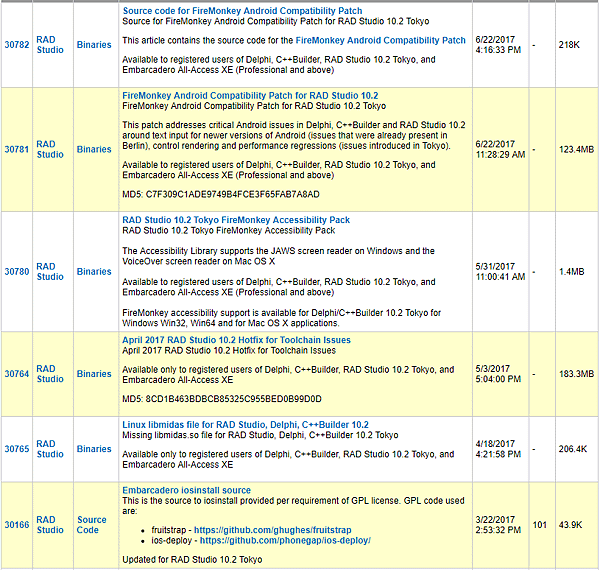Click RAD Studio link in row 30764
This screenshot has width=600, height=570.
coord(50,374)
